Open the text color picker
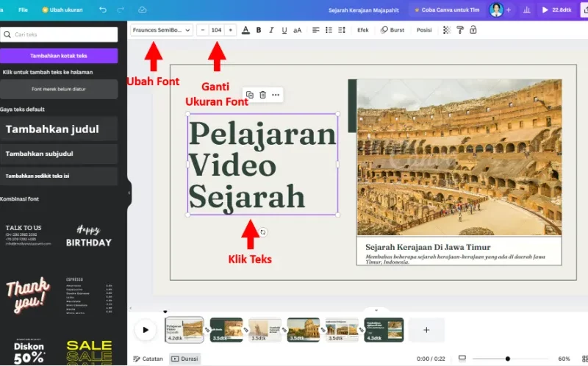This screenshot has height=366, width=588. coord(245,30)
